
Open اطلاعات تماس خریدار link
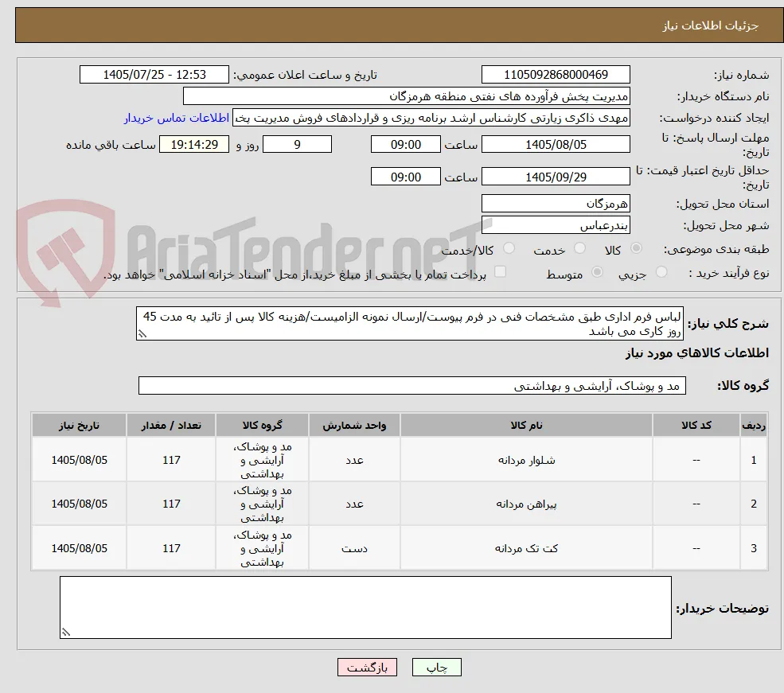(x=177, y=118)
